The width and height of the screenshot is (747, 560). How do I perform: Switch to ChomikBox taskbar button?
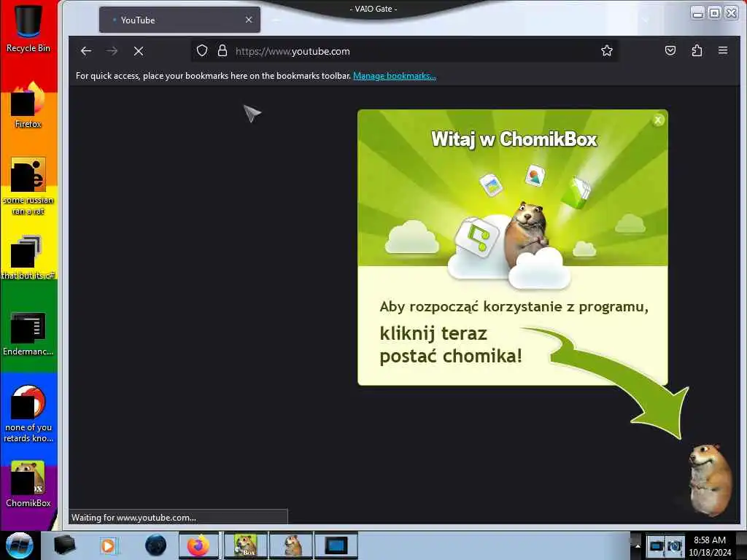coord(245,545)
